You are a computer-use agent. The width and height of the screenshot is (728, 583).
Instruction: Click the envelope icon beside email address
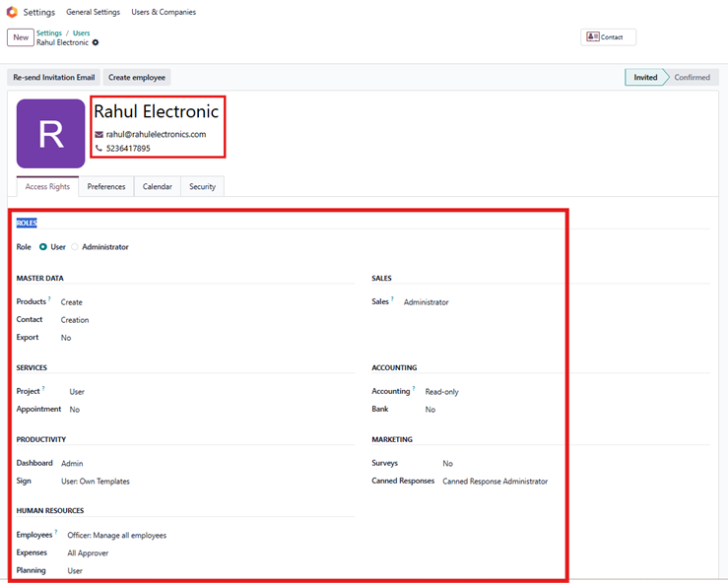[x=99, y=134]
